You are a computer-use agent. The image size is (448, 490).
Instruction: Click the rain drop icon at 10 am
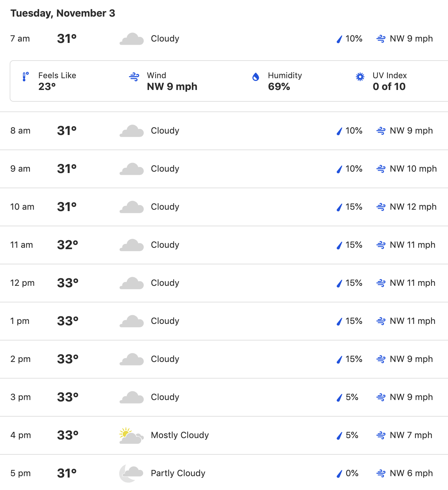pos(339,207)
